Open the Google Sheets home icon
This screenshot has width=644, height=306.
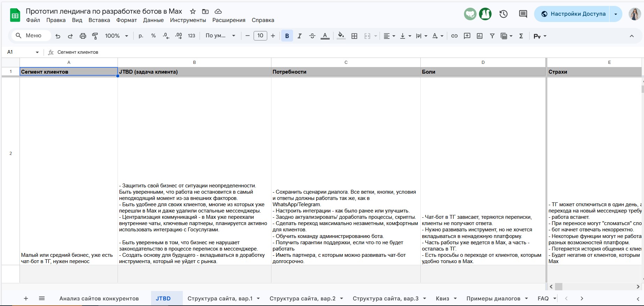15,15
